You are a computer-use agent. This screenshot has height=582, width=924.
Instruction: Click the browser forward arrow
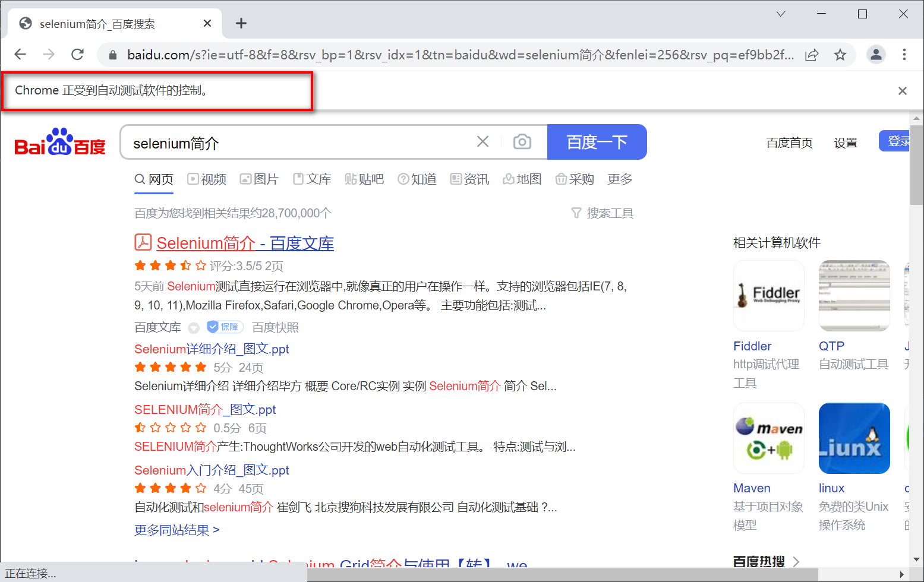coord(49,55)
